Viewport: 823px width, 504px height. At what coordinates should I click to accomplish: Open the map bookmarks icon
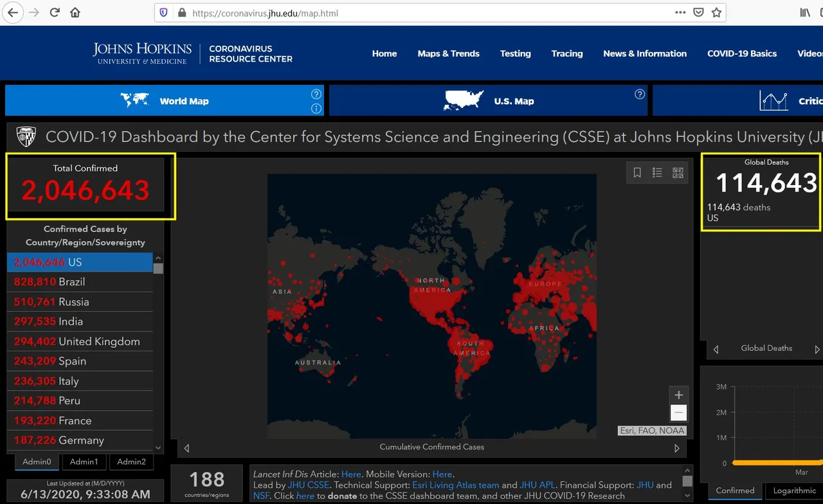click(x=637, y=172)
